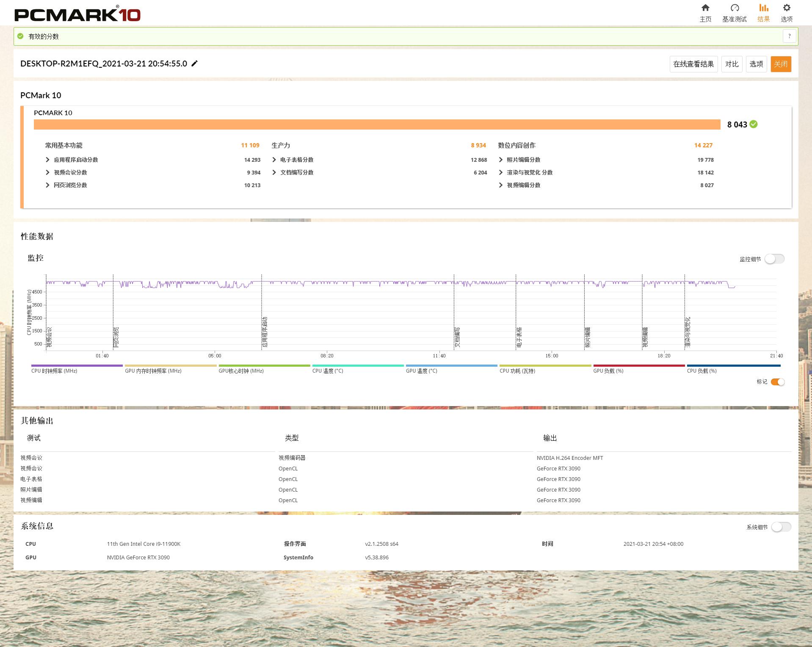812x647 pixels.
Task: Toggle GPU 温度 (°C) legend series
Action: click(451, 369)
